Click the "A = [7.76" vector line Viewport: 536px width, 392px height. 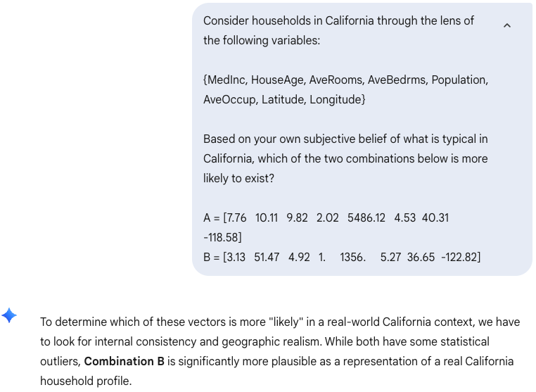pos(225,217)
